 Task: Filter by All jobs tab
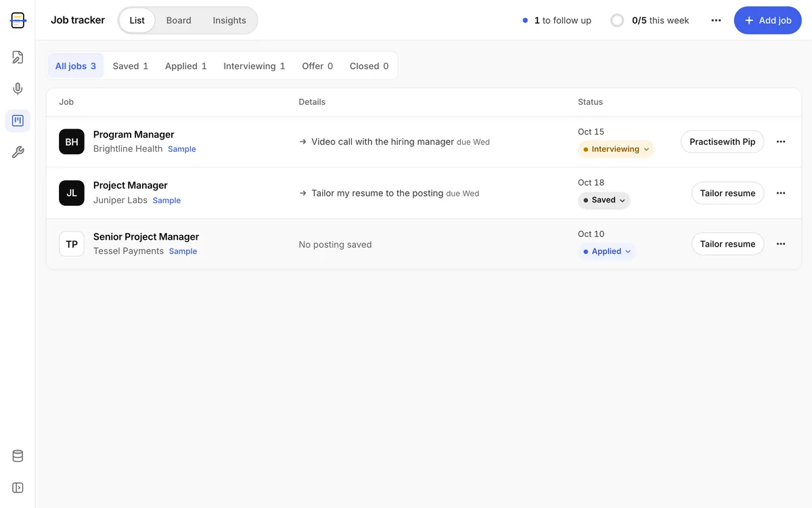(x=76, y=66)
